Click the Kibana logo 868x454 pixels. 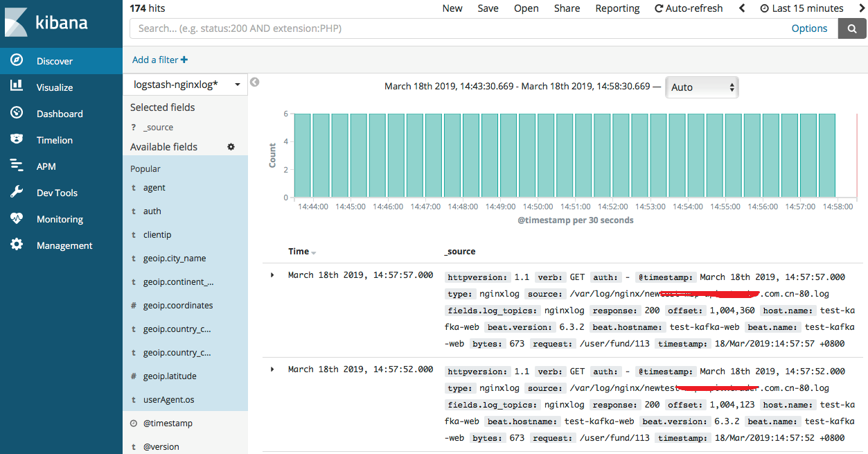[x=46, y=23]
